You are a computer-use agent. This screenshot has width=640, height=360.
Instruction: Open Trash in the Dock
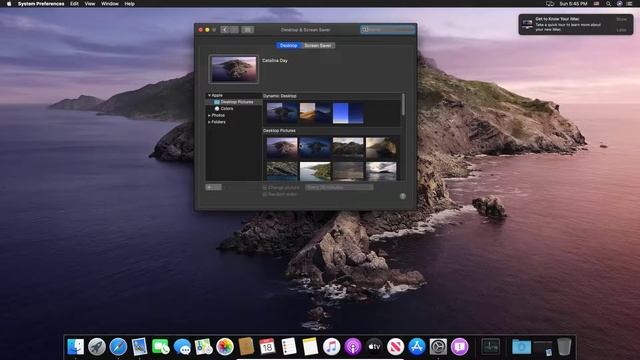point(564,347)
